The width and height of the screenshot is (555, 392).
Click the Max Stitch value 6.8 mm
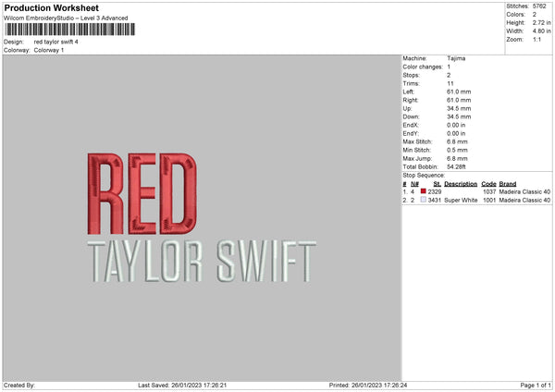(457, 141)
